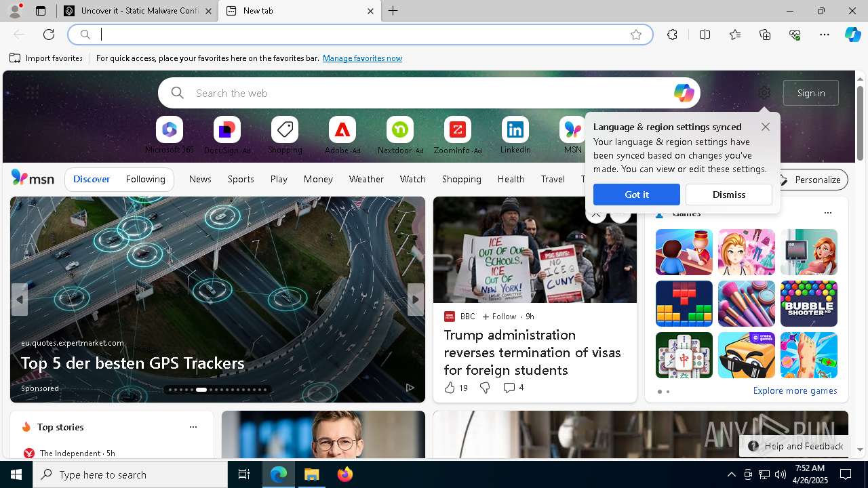The height and width of the screenshot is (488, 868).
Task: Open ZoomInfo shortcut tile
Action: 458,136
